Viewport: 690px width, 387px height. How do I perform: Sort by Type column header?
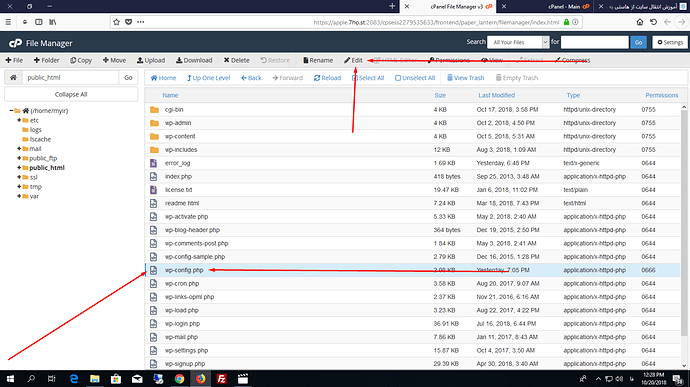(x=573, y=95)
